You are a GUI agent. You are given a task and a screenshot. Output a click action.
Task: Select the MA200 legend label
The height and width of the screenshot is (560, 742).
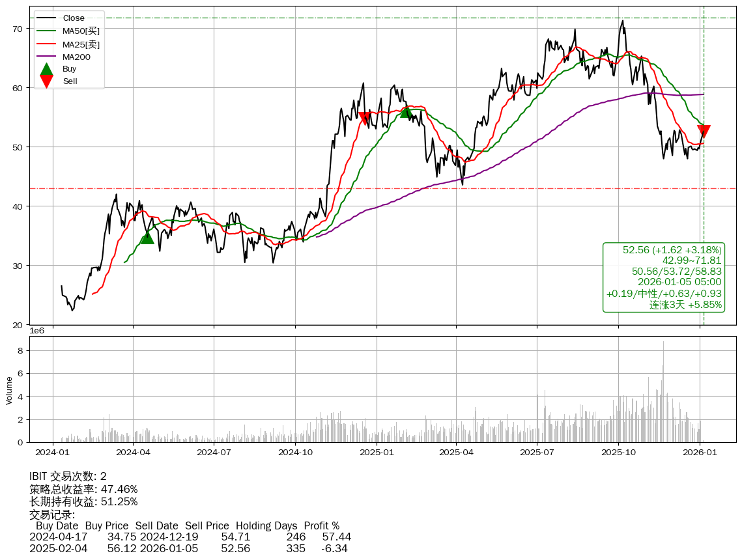[x=76, y=57]
